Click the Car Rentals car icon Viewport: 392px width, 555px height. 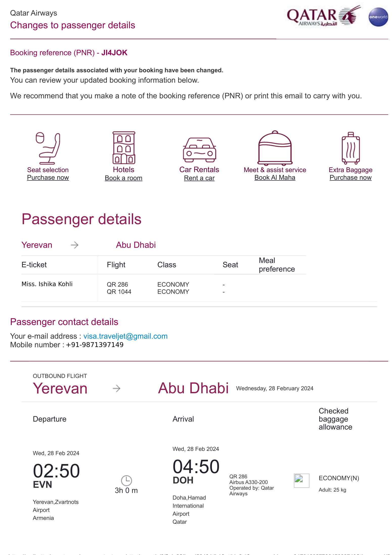199,150
